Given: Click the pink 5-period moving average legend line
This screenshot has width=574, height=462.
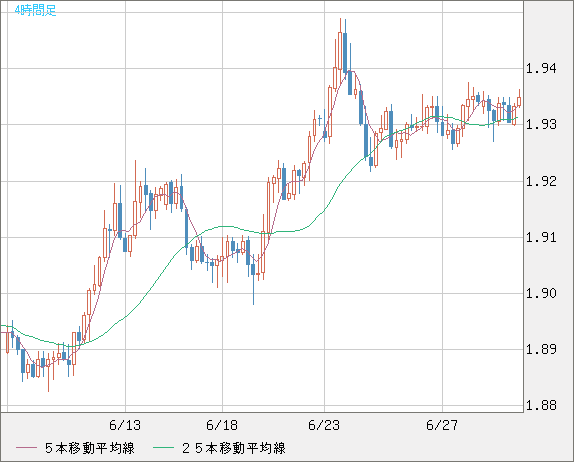Looking at the screenshot, I should pos(26,448).
